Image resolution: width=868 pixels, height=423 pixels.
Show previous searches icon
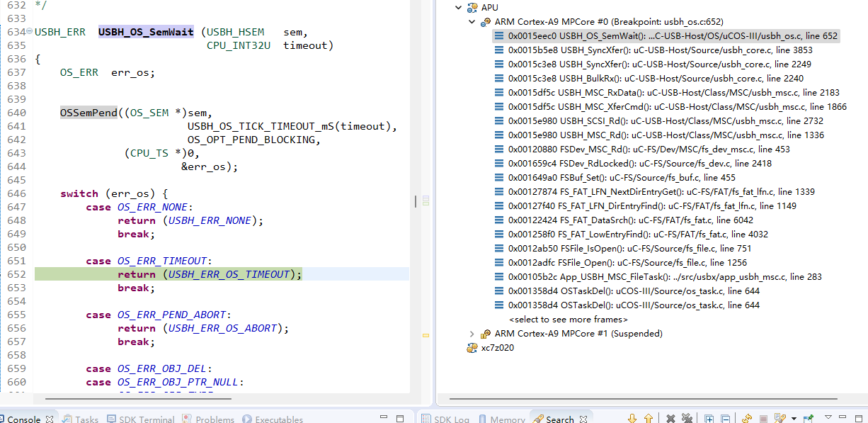click(x=780, y=419)
